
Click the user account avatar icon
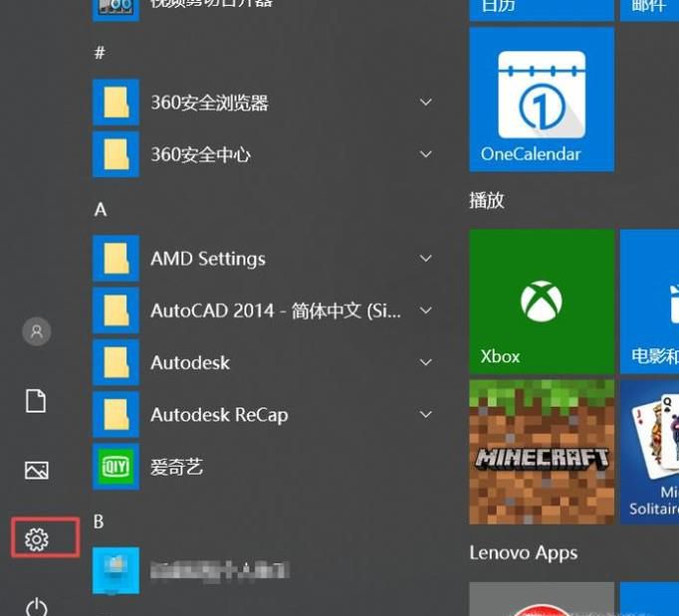pyautogui.click(x=37, y=331)
